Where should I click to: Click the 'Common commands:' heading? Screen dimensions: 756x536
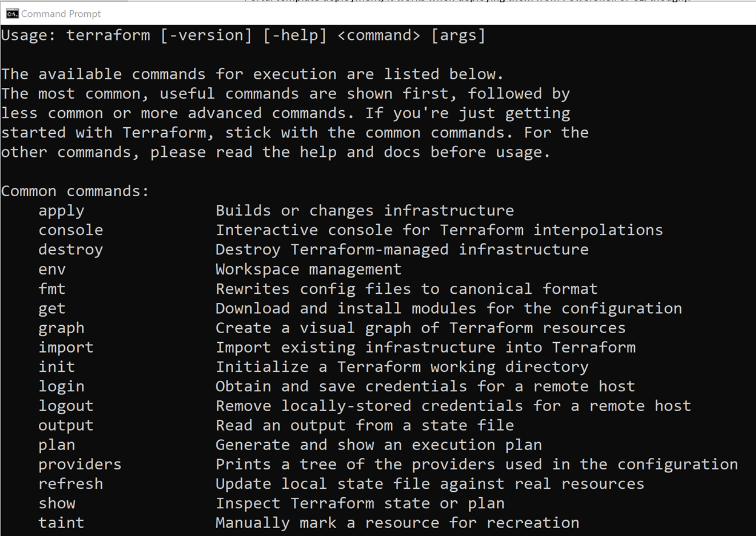pos(75,191)
